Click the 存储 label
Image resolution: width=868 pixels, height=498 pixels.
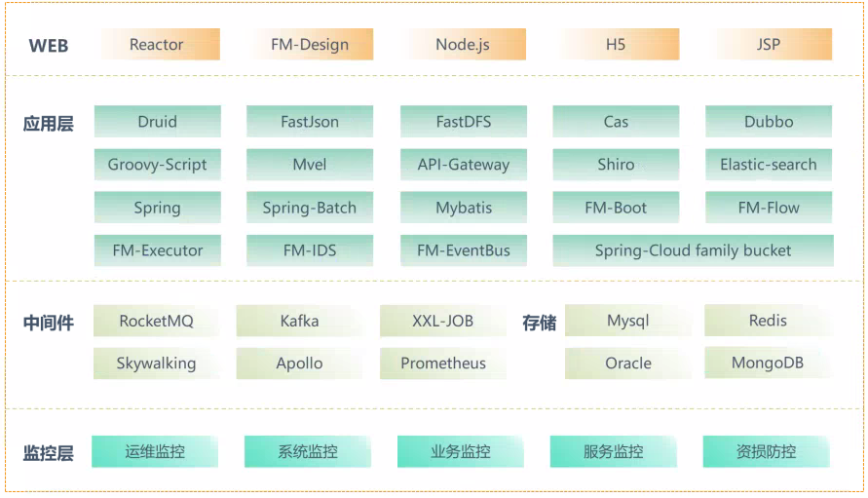[x=539, y=323]
